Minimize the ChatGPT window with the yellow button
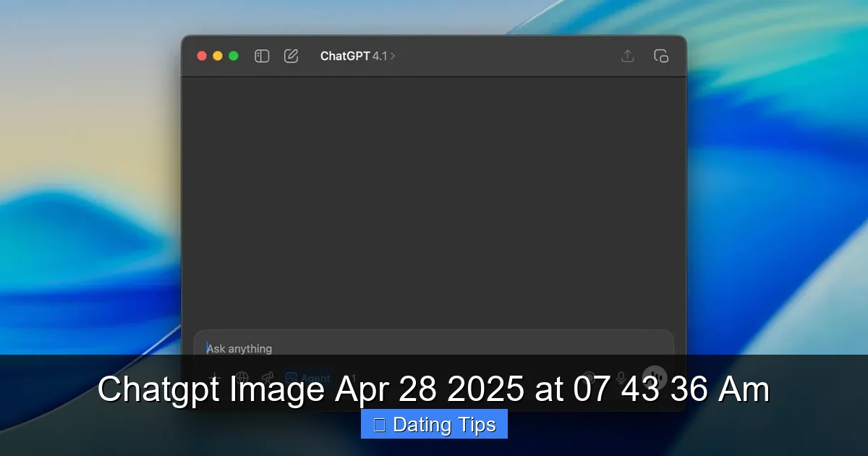 click(x=218, y=56)
